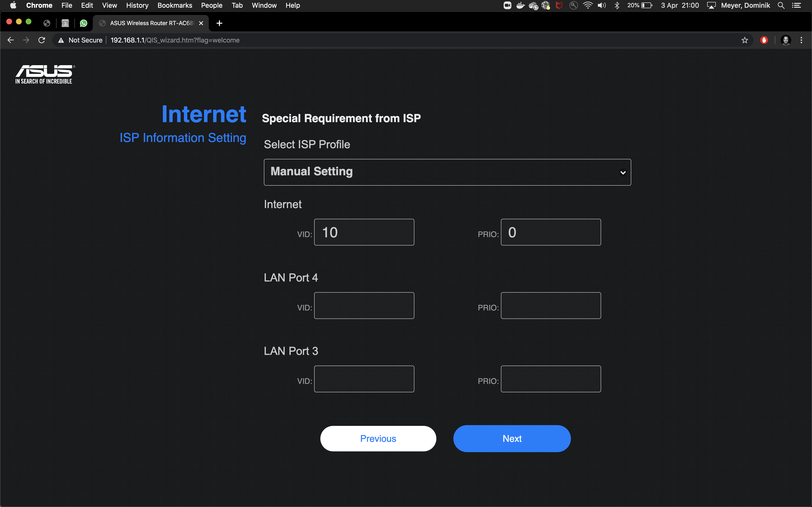This screenshot has width=812, height=507.
Task: Open the Bookmarks menu
Action: [174, 5]
